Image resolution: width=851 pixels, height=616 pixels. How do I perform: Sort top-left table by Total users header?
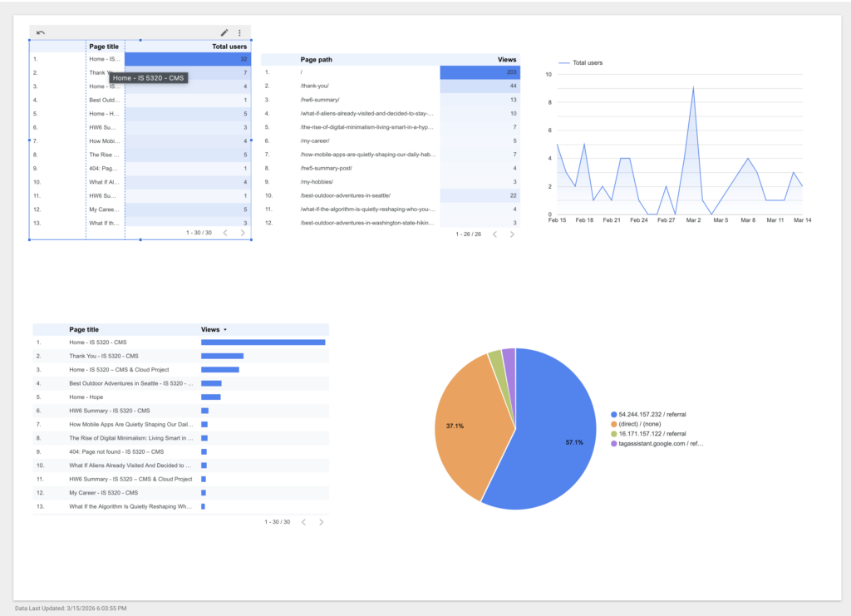229,47
